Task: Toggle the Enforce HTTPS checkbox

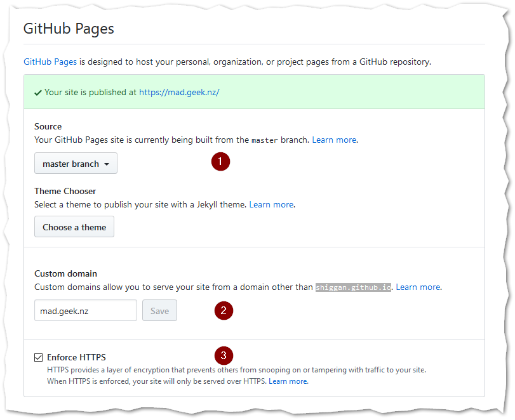Action: point(39,357)
